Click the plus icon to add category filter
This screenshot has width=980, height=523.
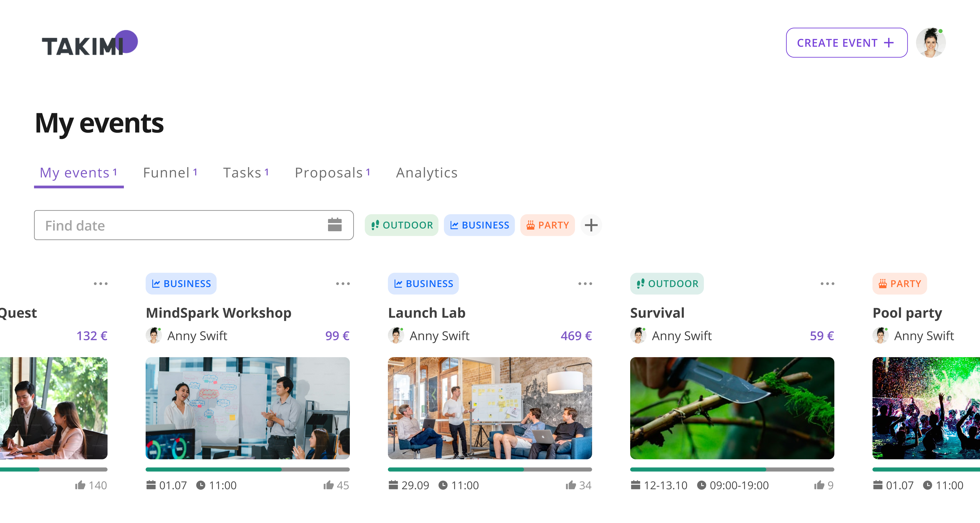(x=591, y=225)
